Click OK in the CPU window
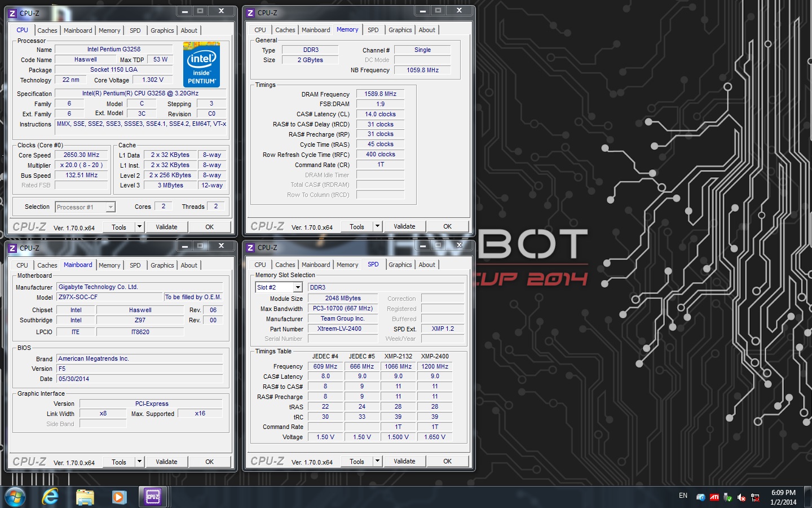 (x=209, y=227)
